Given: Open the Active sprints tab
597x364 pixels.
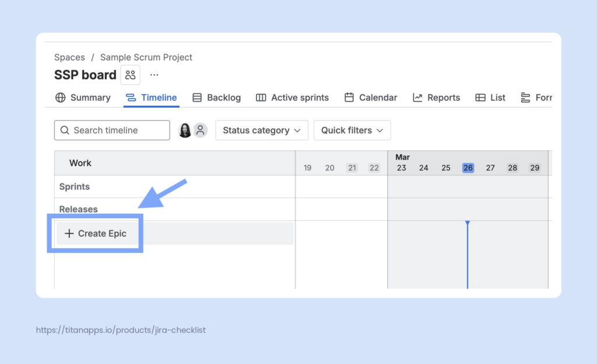Looking at the screenshot, I should click(x=292, y=98).
